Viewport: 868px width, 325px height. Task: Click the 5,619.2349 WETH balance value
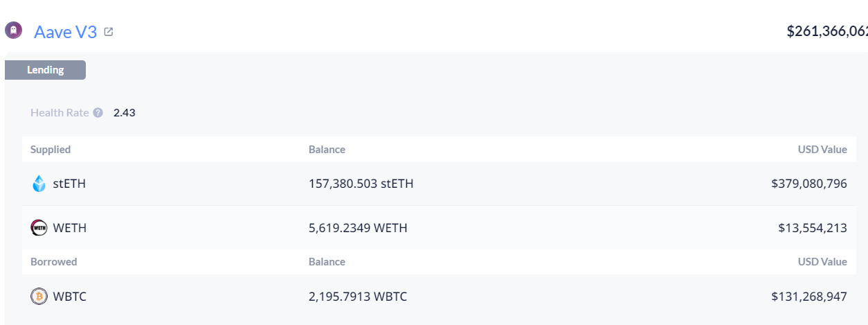[358, 227]
